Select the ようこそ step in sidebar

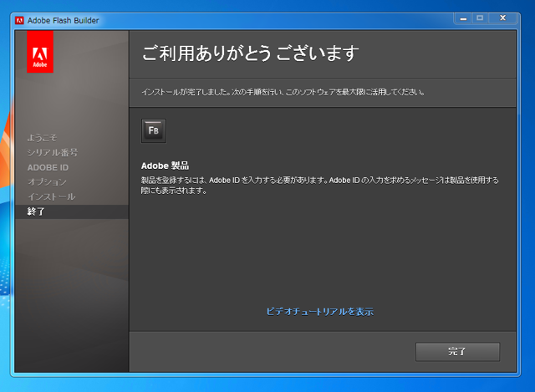42,138
